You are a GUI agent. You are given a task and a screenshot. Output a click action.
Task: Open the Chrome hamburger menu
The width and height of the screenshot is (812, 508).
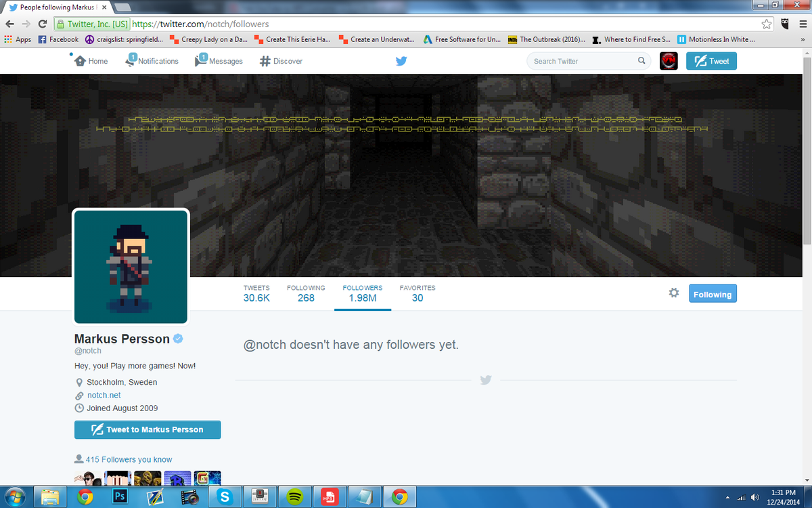[802, 24]
